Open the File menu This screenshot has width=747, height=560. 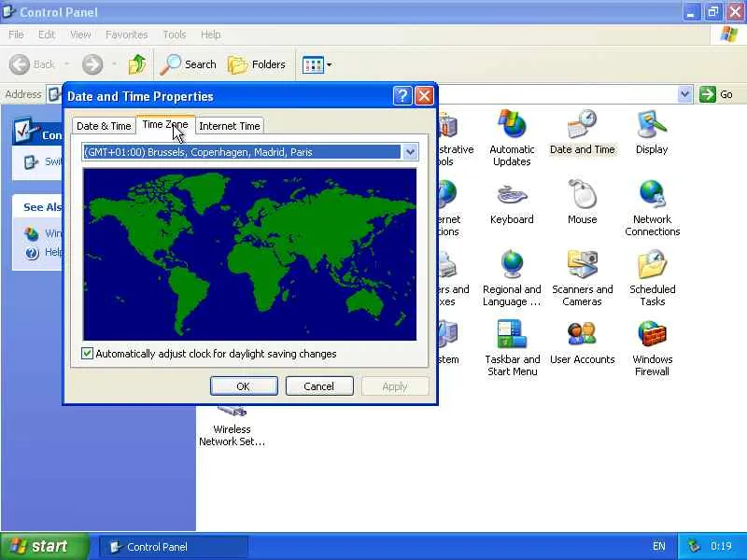coord(16,35)
